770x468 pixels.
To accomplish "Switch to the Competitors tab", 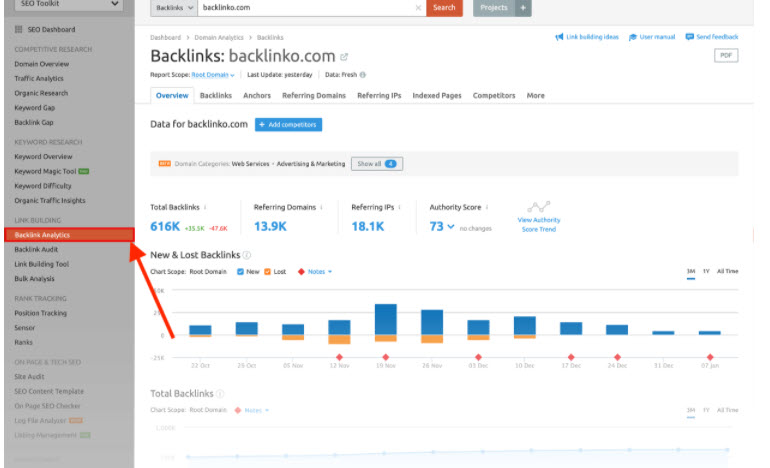I will (x=494, y=96).
